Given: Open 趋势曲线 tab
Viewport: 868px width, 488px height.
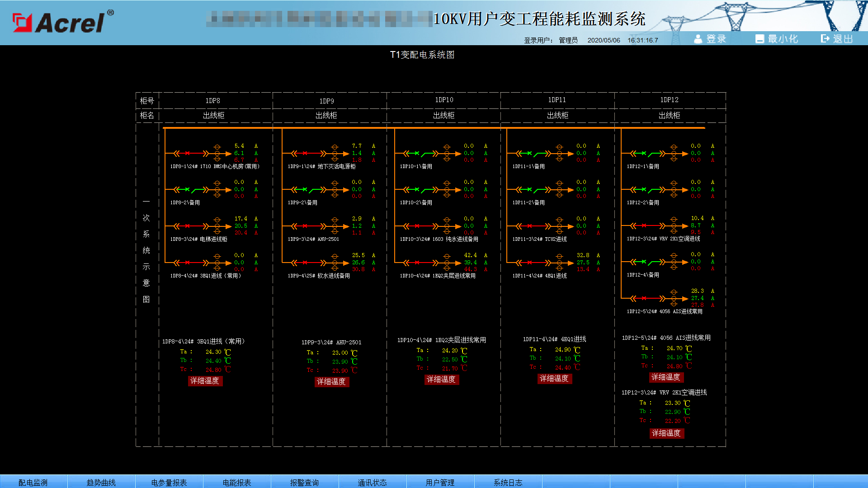Looking at the screenshot, I should 101,482.
